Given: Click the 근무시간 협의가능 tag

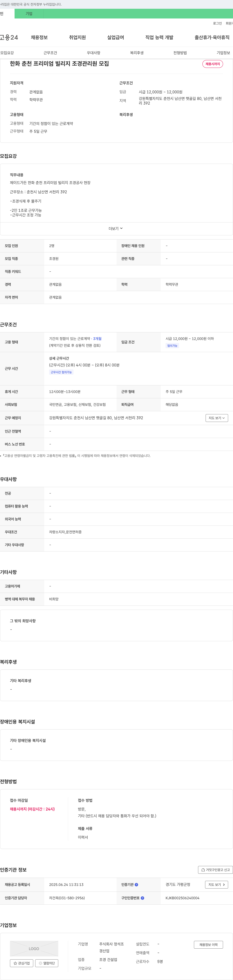Looking at the screenshot, I should point(61,372).
